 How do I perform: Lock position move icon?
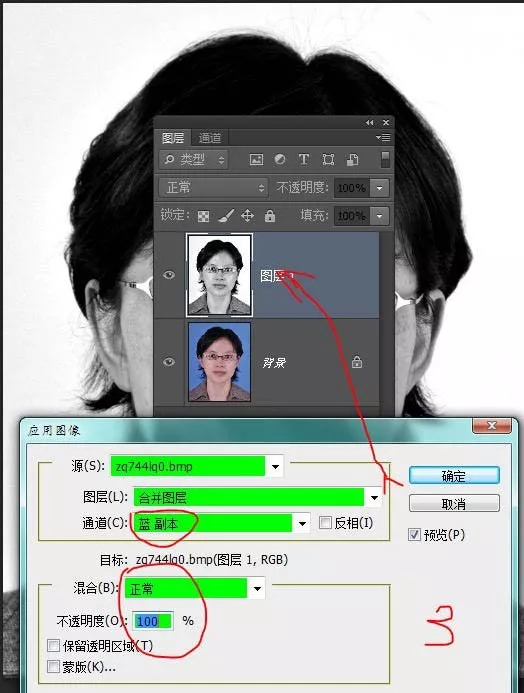[247, 216]
